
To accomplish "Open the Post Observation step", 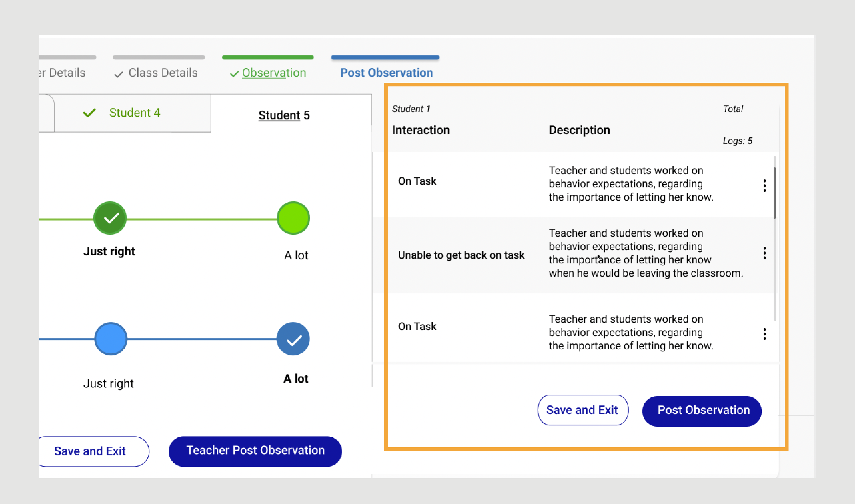I will click(386, 73).
